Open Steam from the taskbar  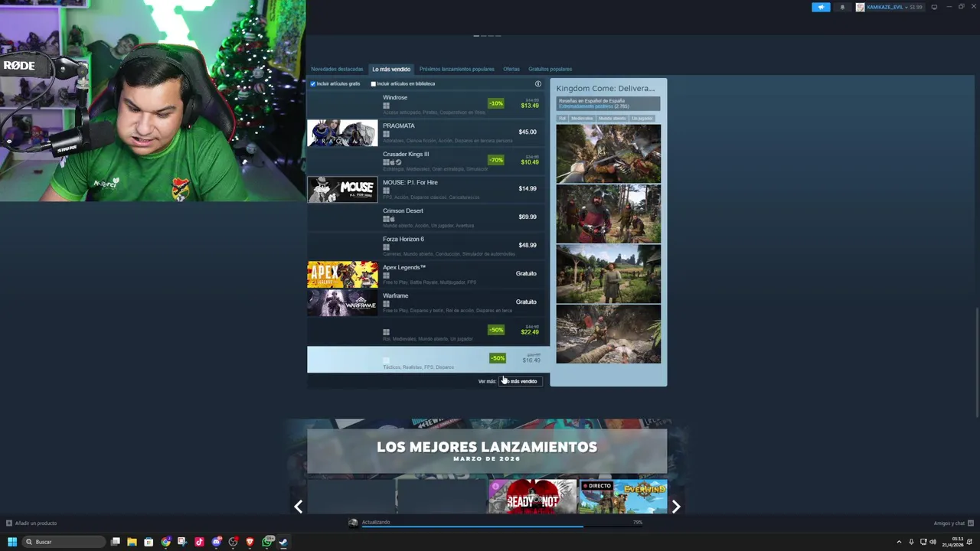pyautogui.click(x=283, y=542)
